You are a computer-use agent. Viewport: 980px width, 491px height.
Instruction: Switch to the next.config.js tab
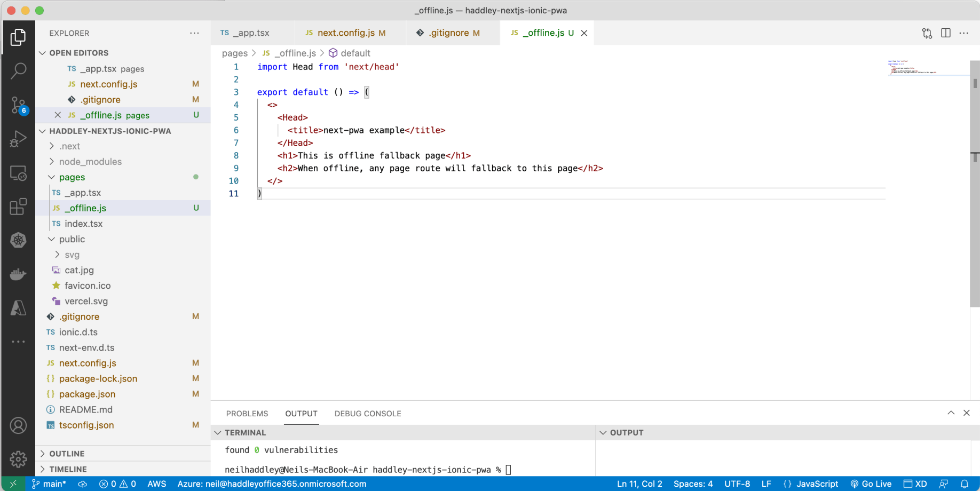coord(346,33)
